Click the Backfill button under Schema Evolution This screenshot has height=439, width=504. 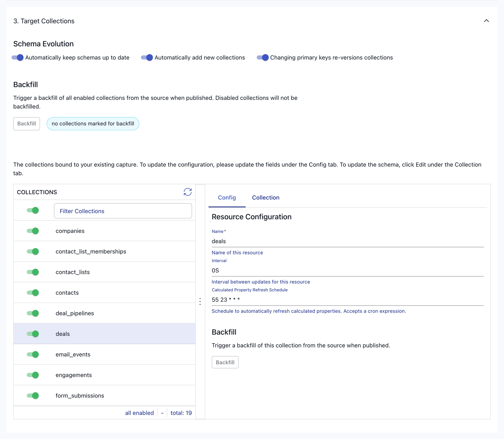pyautogui.click(x=27, y=124)
